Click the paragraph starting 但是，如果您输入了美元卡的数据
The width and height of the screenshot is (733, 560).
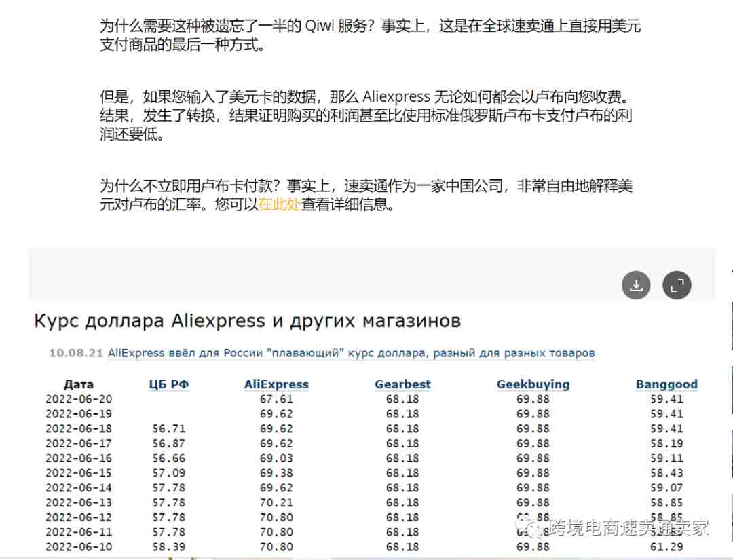[366, 115]
